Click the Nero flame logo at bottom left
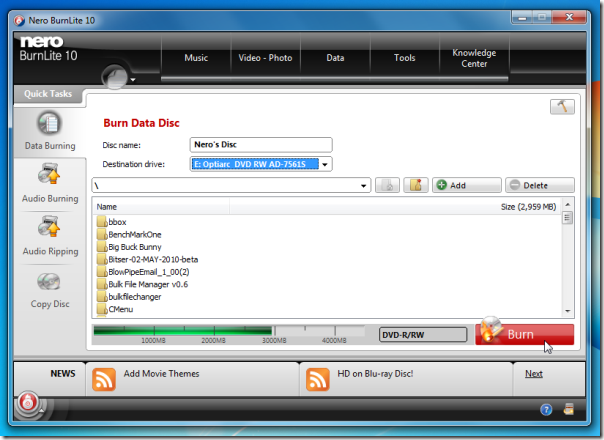This screenshot has height=440, width=604. (28, 404)
